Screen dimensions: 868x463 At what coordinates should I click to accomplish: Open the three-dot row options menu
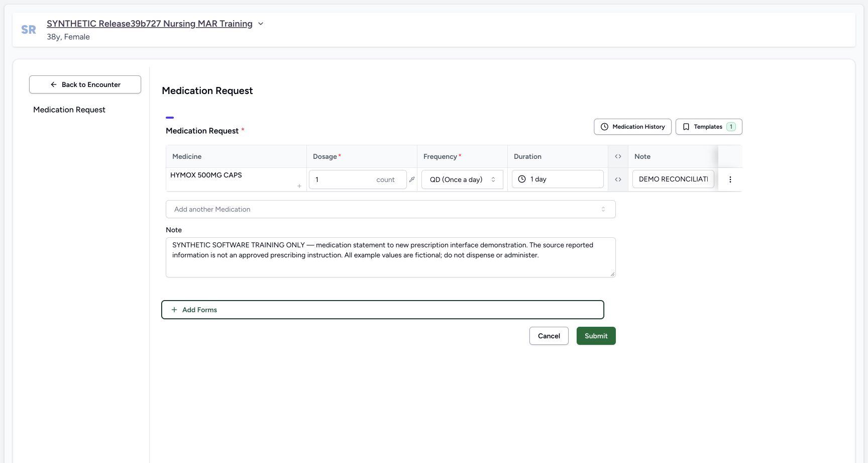point(730,179)
